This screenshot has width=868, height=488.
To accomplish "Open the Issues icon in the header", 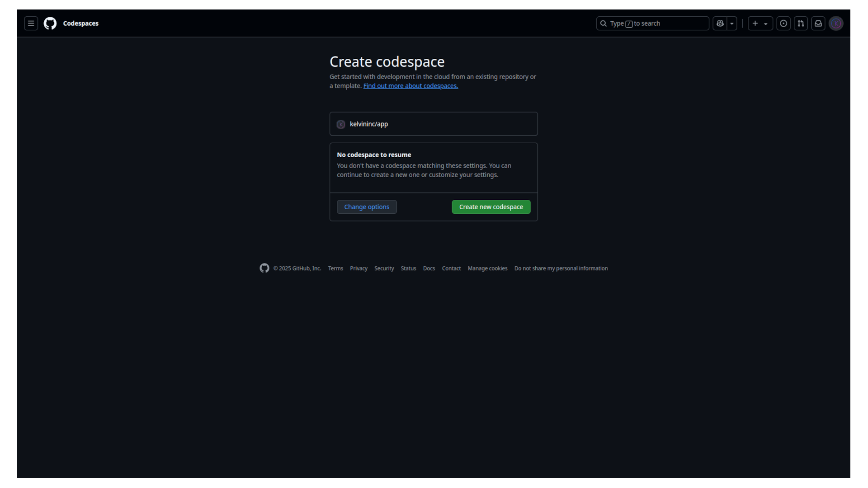I will click(x=783, y=23).
